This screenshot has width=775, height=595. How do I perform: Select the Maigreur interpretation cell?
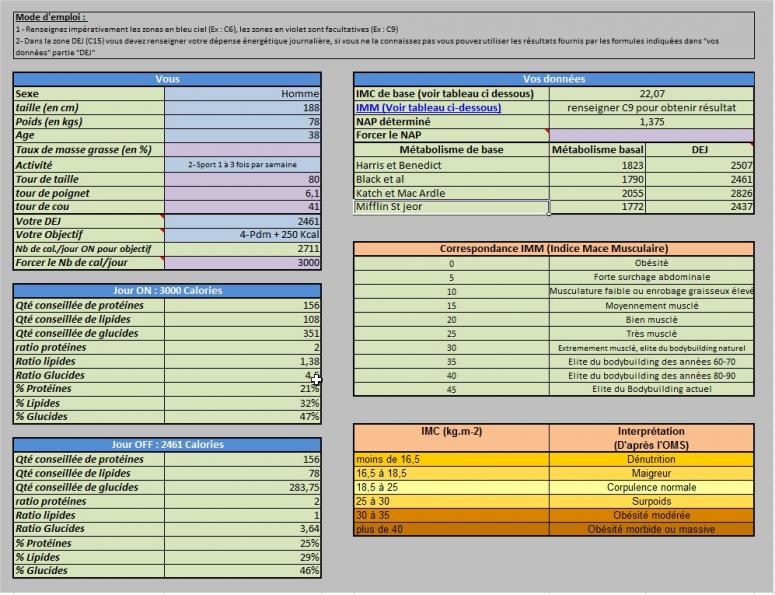(651, 473)
